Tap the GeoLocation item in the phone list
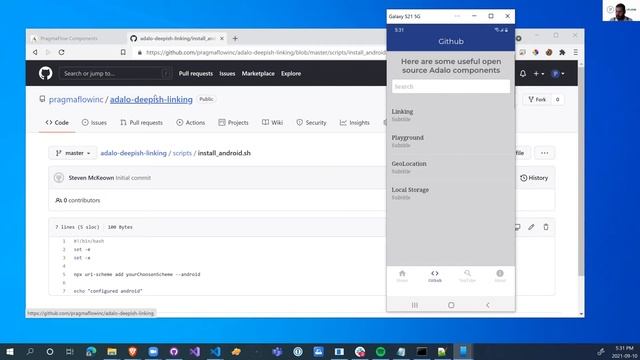The image size is (640, 360). (x=451, y=167)
